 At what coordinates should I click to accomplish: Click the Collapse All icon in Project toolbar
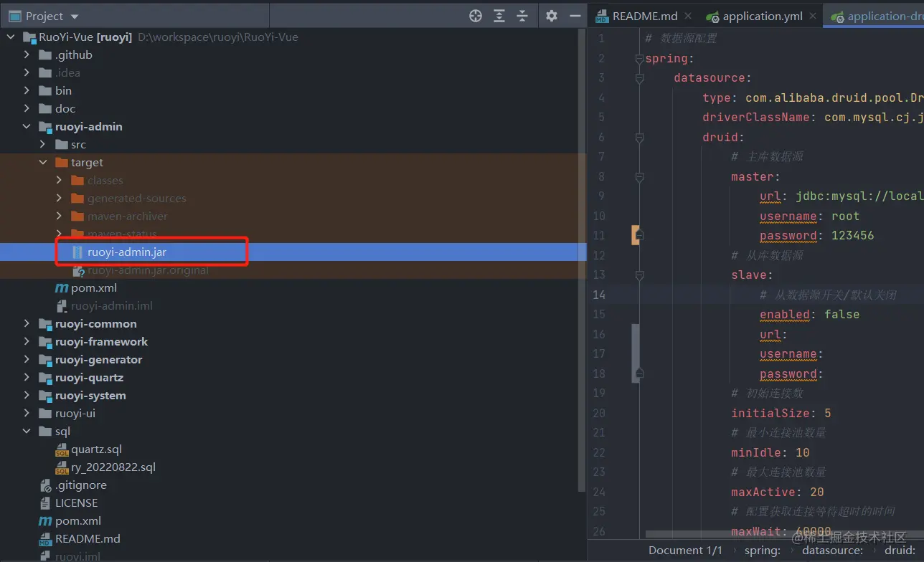[522, 16]
